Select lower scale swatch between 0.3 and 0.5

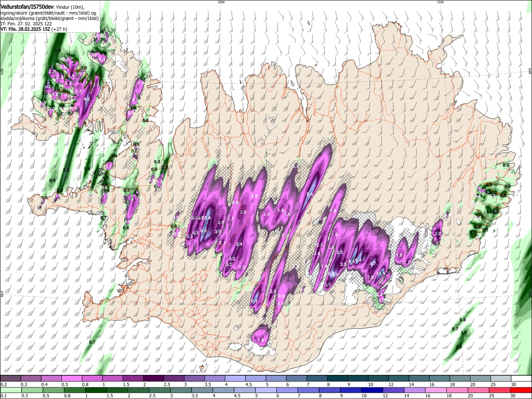[x=32, y=390]
